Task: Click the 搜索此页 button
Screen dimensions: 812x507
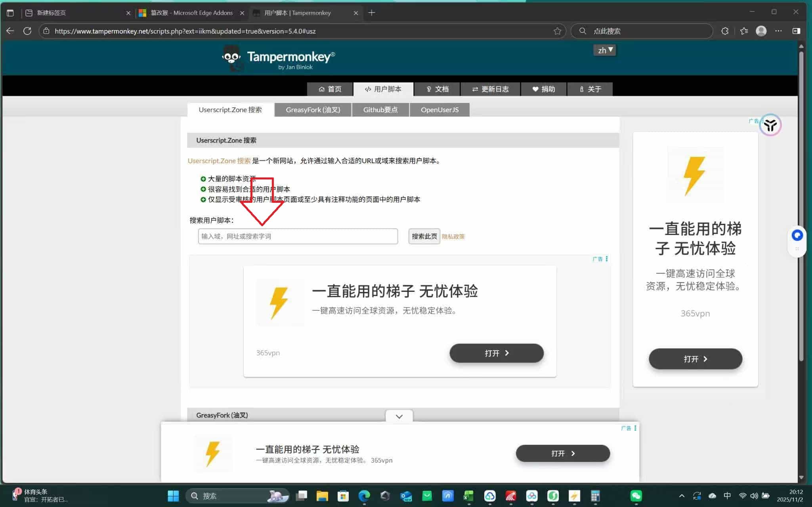Action: click(x=424, y=236)
